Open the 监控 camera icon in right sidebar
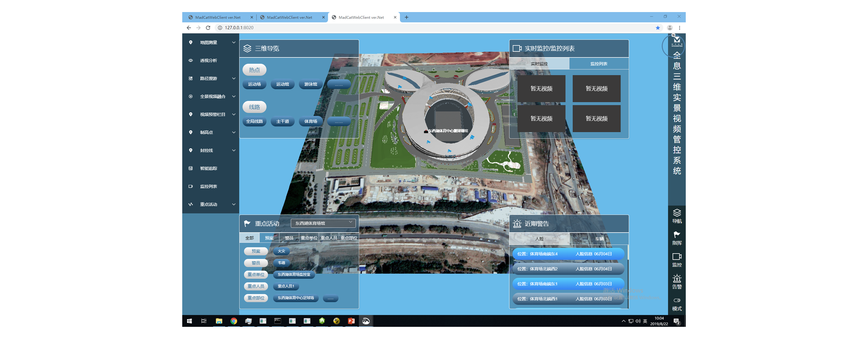The image size is (868, 338). click(x=677, y=257)
